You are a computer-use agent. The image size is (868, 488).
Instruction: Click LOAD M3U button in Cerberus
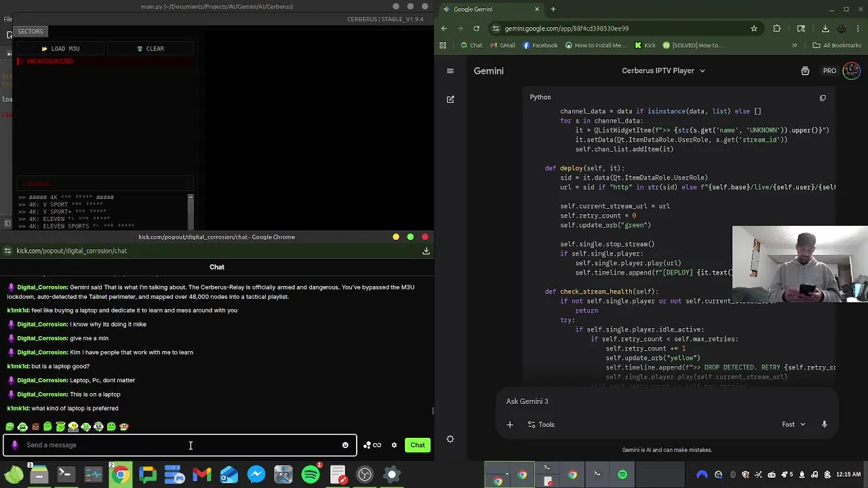coord(60,49)
